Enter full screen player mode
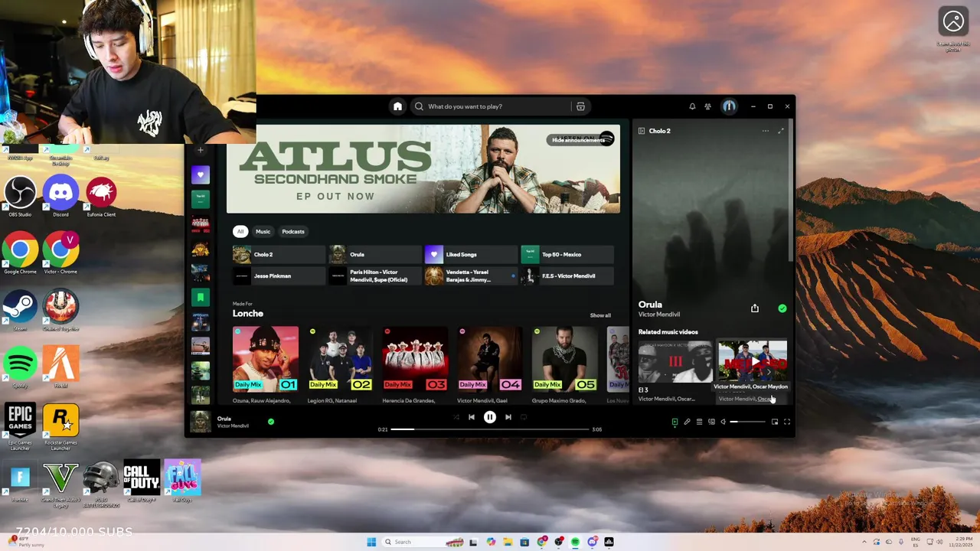The width and height of the screenshot is (980, 551). pyautogui.click(x=787, y=422)
